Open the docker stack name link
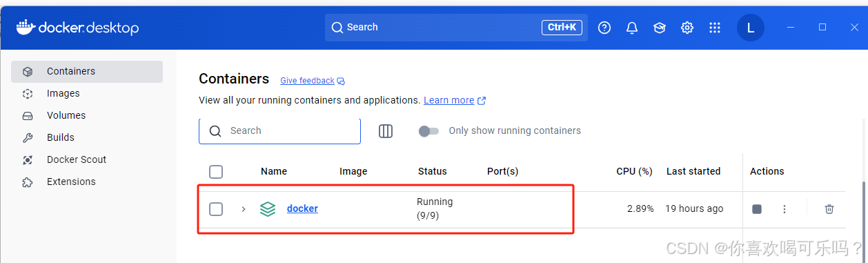 click(x=302, y=208)
